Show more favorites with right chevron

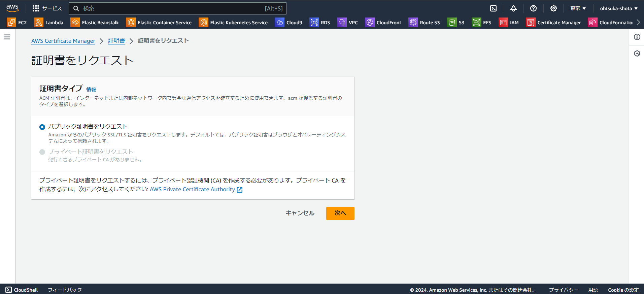638,23
